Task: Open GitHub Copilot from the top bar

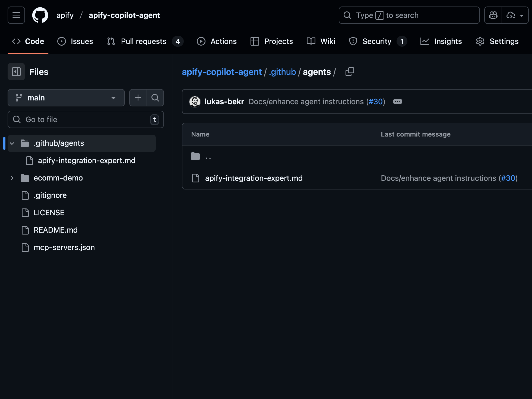Action: click(x=493, y=15)
